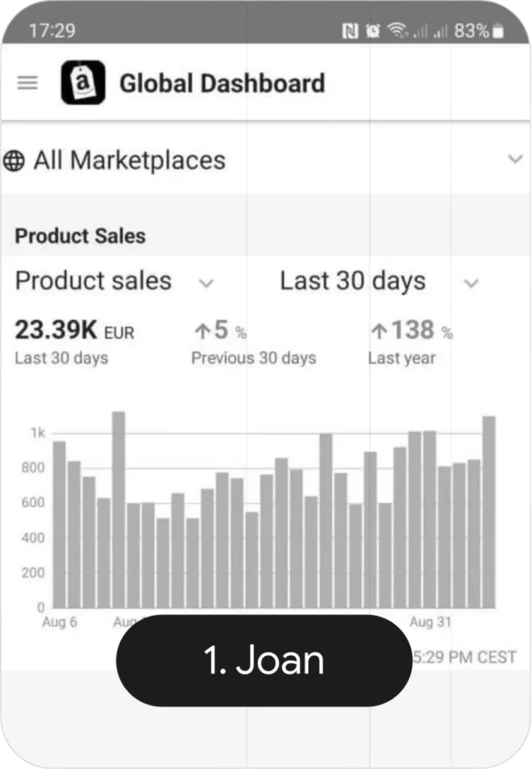Screen dimensions: 532x769
Task: Tap the Wi-Fi status icon
Action: click(x=395, y=31)
